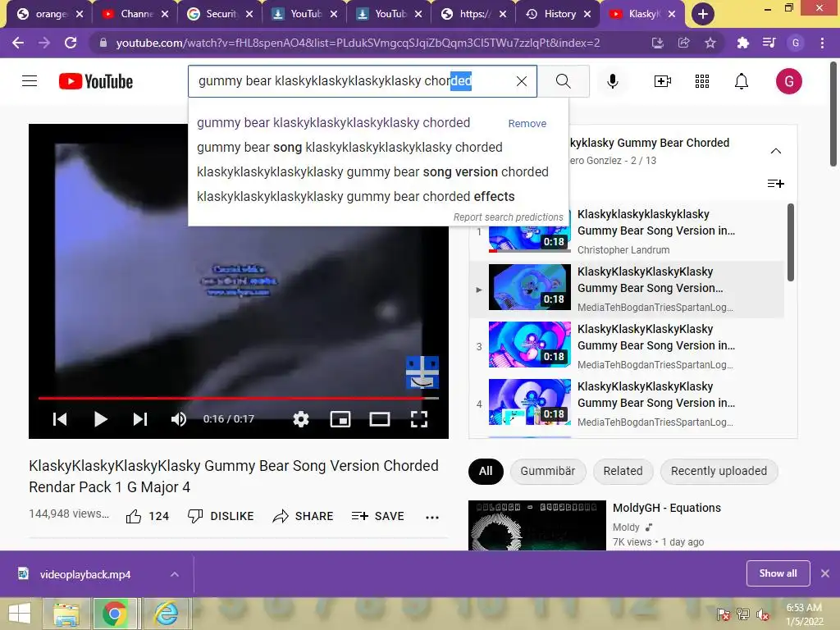The image size is (840, 630).
Task: Open the notifications bell
Action: [x=742, y=81]
